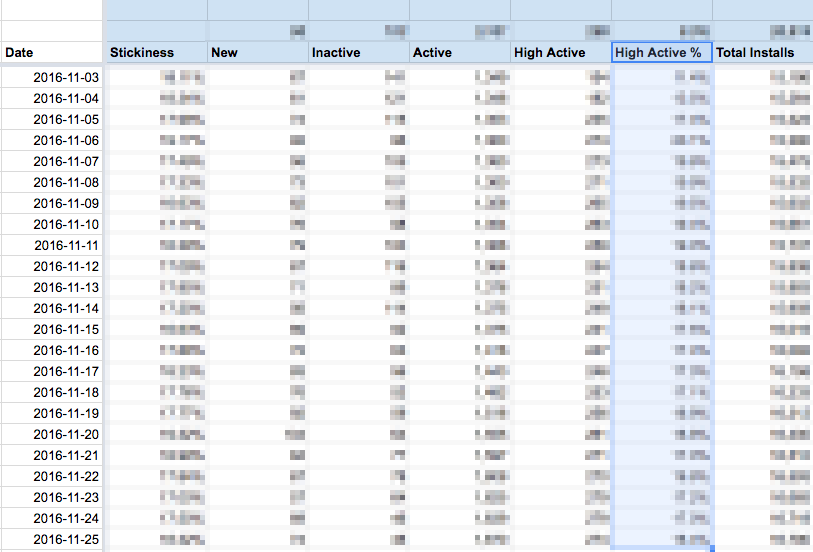Click the date cell 2016-11-13
This screenshot has width=813, height=552.
(x=52, y=288)
